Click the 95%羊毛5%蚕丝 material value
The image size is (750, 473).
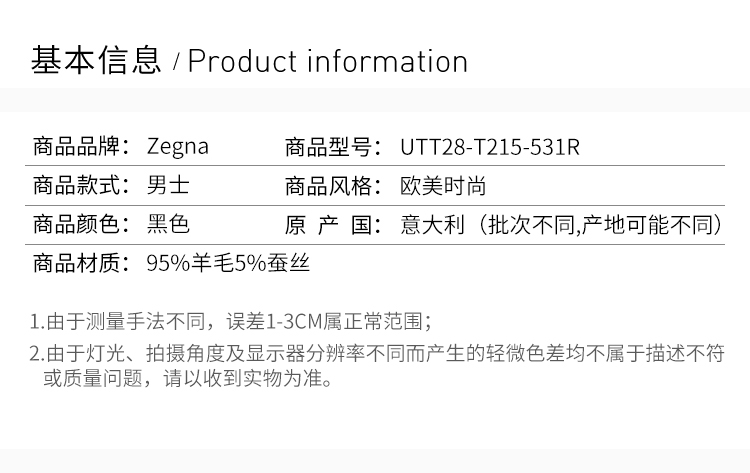[x=228, y=264]
